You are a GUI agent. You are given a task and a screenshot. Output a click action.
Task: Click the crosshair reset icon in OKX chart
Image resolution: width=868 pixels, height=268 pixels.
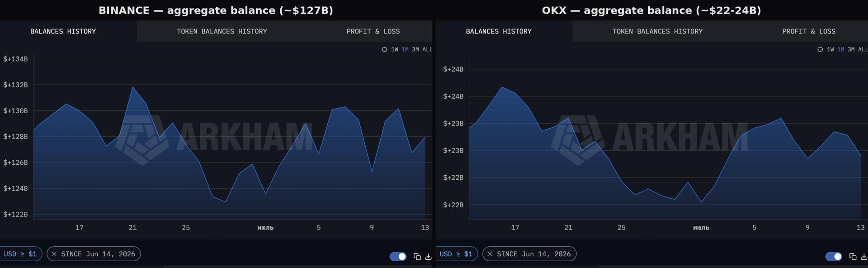click(820, 49)
